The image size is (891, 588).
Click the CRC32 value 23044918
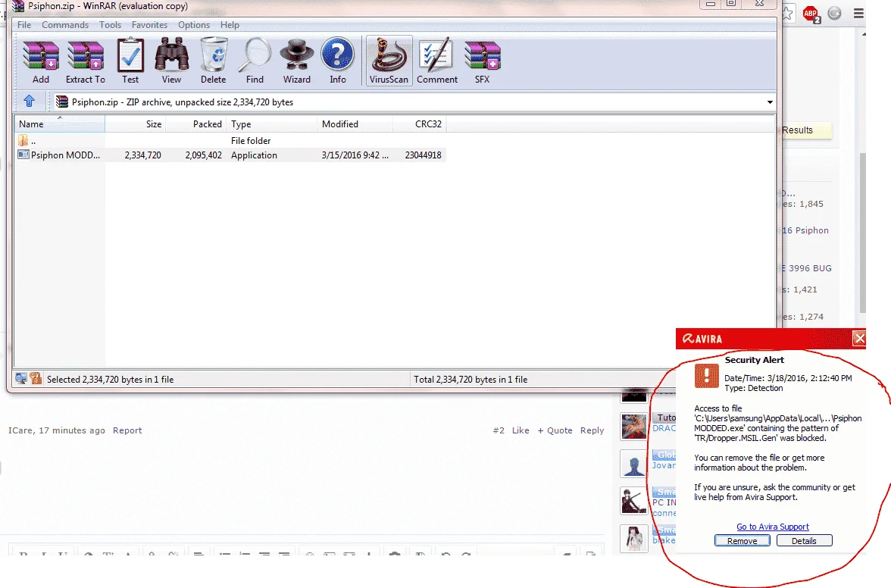[424, 155]
